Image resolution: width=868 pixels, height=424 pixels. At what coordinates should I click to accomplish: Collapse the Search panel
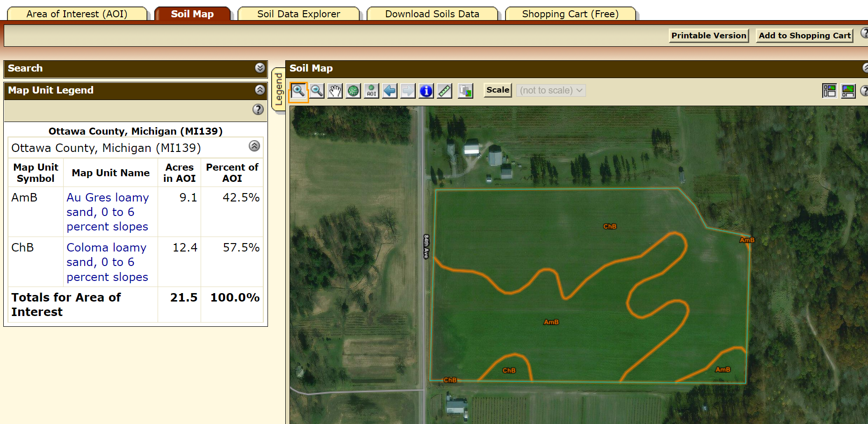260,68
